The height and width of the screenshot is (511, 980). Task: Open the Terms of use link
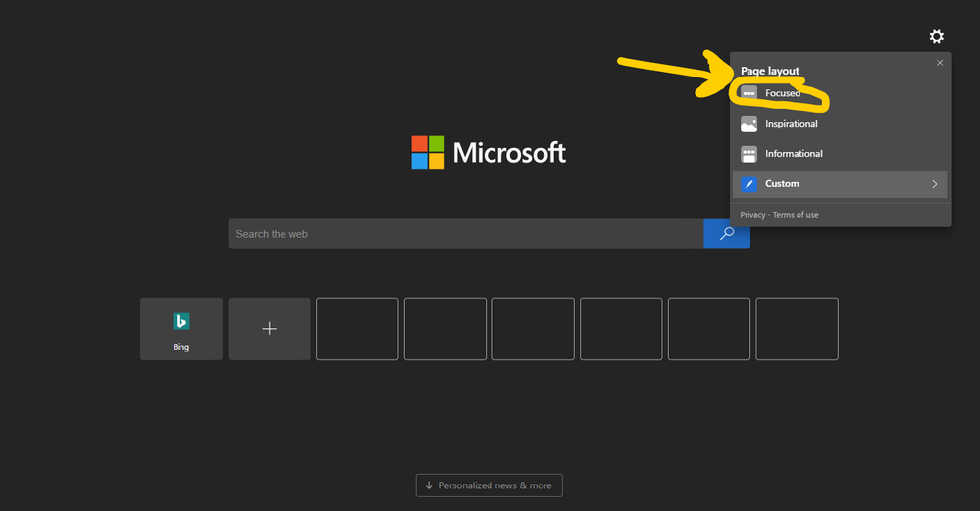click(796, 214)
